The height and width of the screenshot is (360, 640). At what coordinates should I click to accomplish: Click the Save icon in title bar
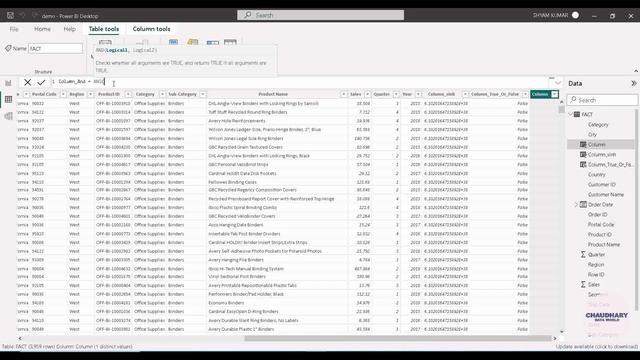[x=10, y=16]
